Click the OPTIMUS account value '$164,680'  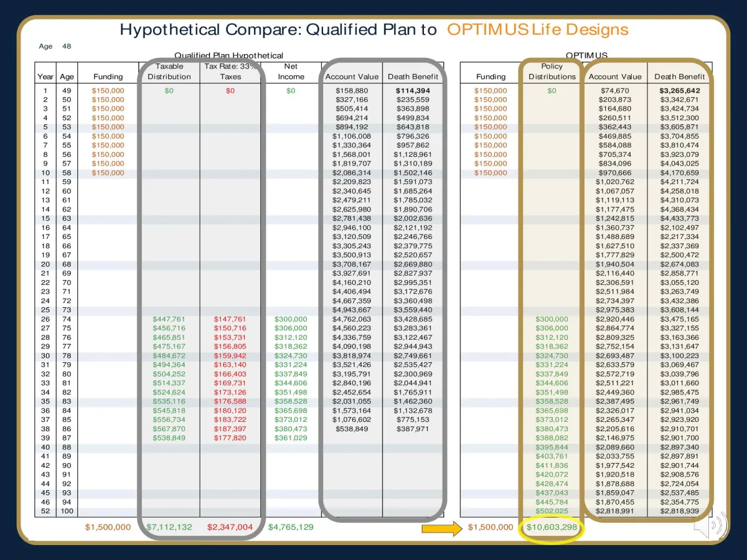(x=615, y=109)
